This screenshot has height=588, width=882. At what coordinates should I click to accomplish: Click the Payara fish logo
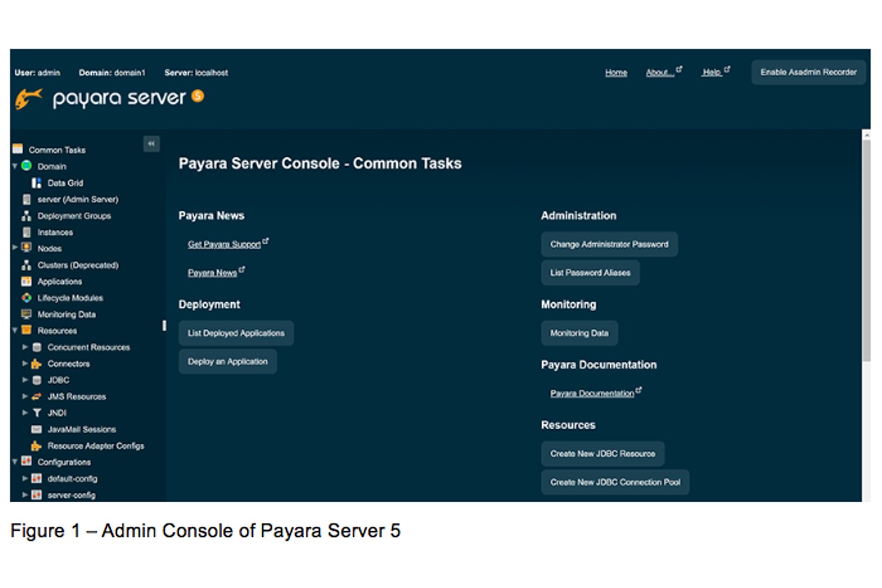pos(29,98)
